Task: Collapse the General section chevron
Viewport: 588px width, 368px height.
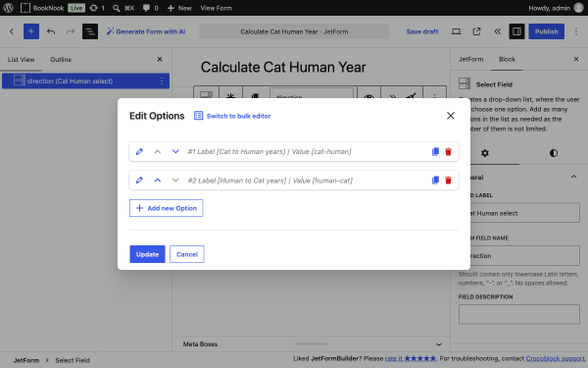Action: [573, 177]
